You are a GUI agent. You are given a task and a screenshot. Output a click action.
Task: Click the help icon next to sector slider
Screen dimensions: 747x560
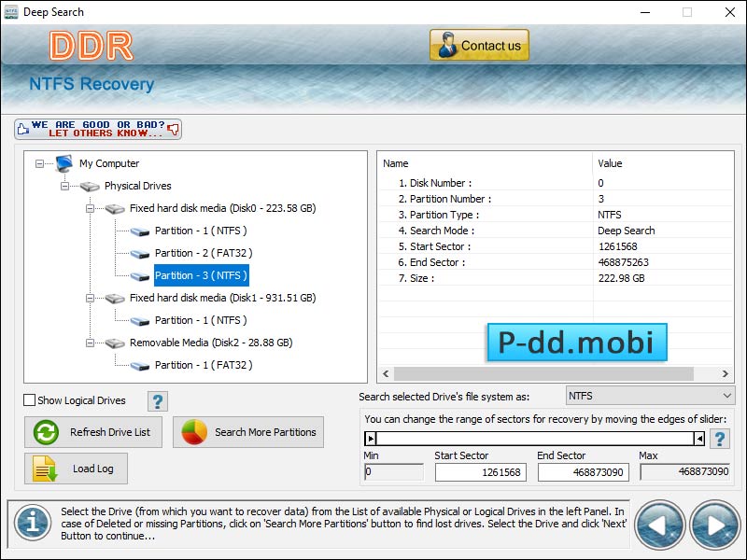pos(720,439)
